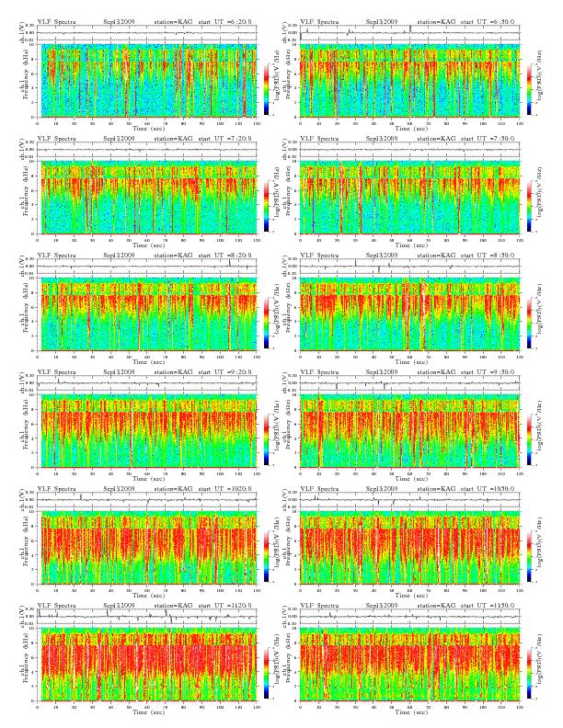563x728 pixels.
Task: Click the ch.1 waveform strip above 8:50:0 spectrogram
Action: tap(409, 267)
